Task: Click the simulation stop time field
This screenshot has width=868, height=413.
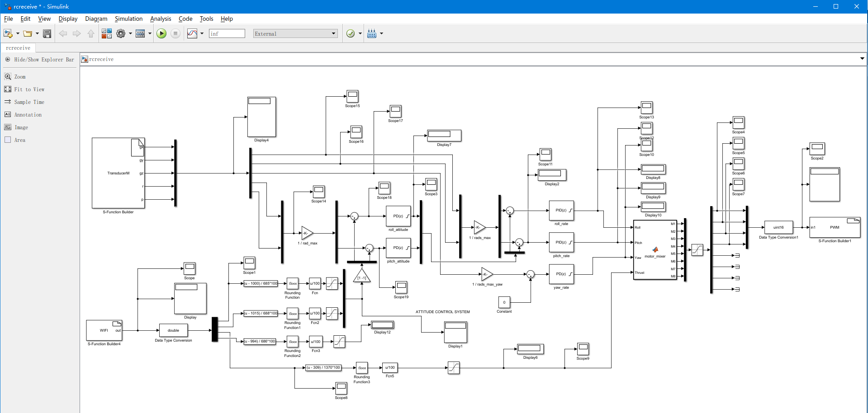Action: [227, 33]
